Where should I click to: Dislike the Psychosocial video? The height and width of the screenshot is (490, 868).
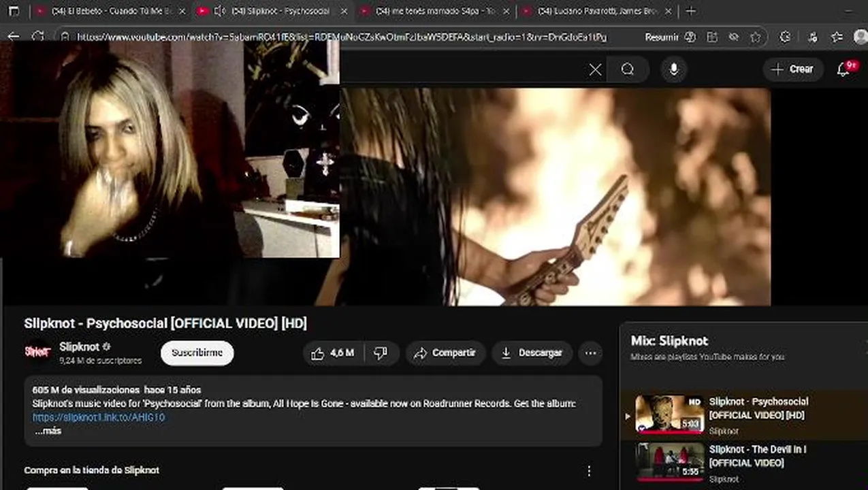tap(381, 353)
